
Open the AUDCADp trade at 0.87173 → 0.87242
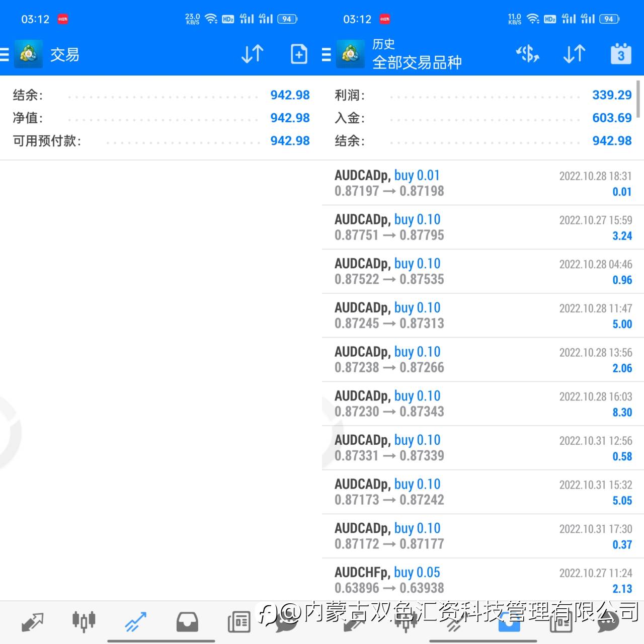pos(483,492)
